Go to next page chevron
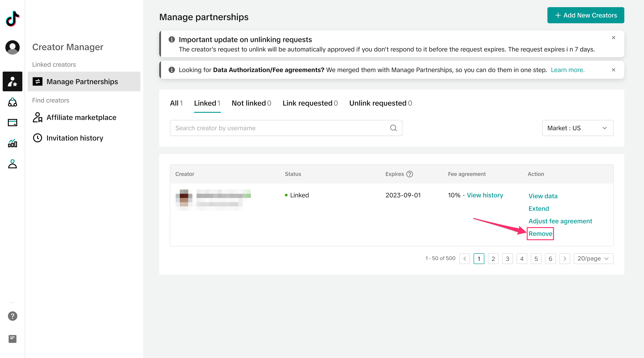 (x=565, y=259)
